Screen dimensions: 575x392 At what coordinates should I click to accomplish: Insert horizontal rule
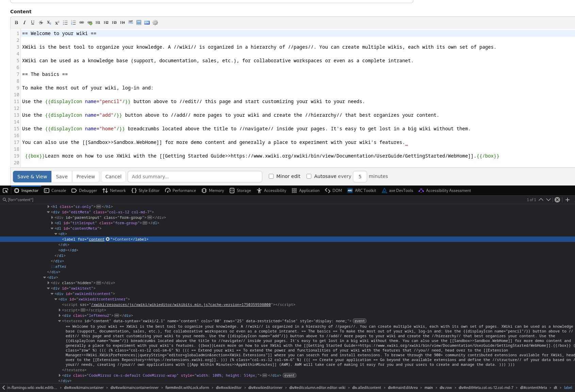click(x=131, y=22)
